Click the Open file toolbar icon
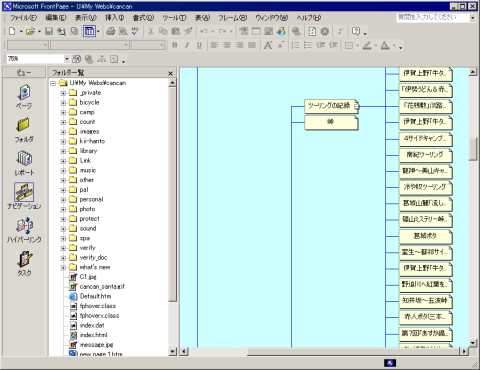 (30, 31)
